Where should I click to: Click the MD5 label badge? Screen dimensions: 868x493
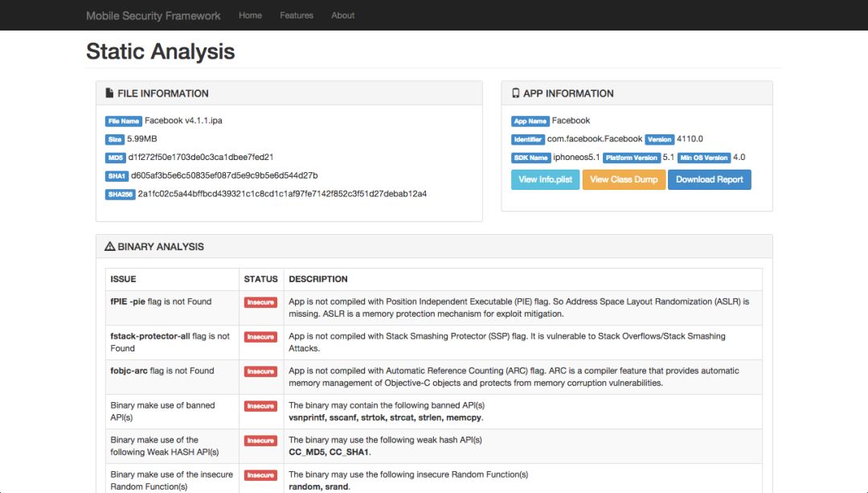pos(115,158)
